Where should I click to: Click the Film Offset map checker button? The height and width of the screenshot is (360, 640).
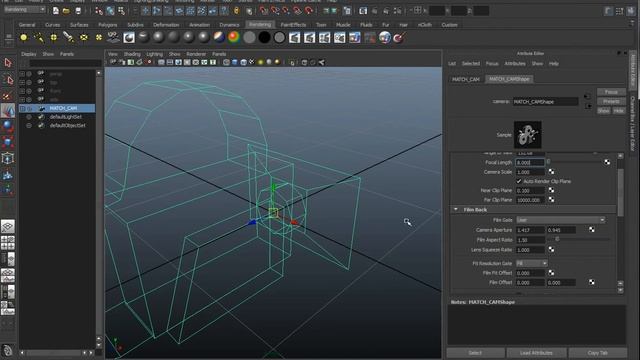tap(591, 282)
